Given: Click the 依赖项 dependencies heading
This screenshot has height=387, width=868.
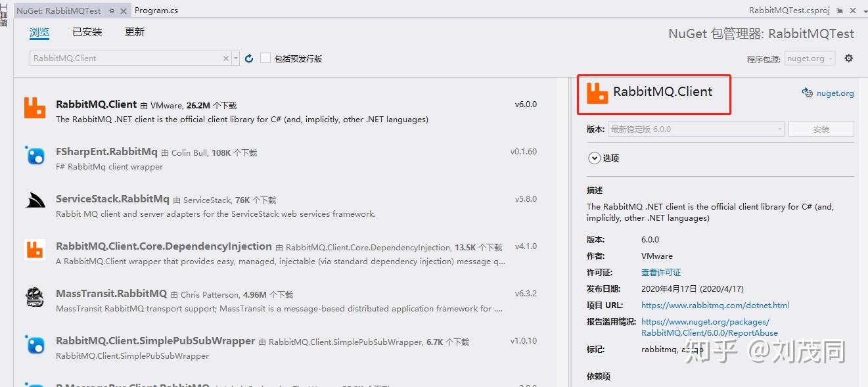Looking at the screenshot, I should coord(599,376).
